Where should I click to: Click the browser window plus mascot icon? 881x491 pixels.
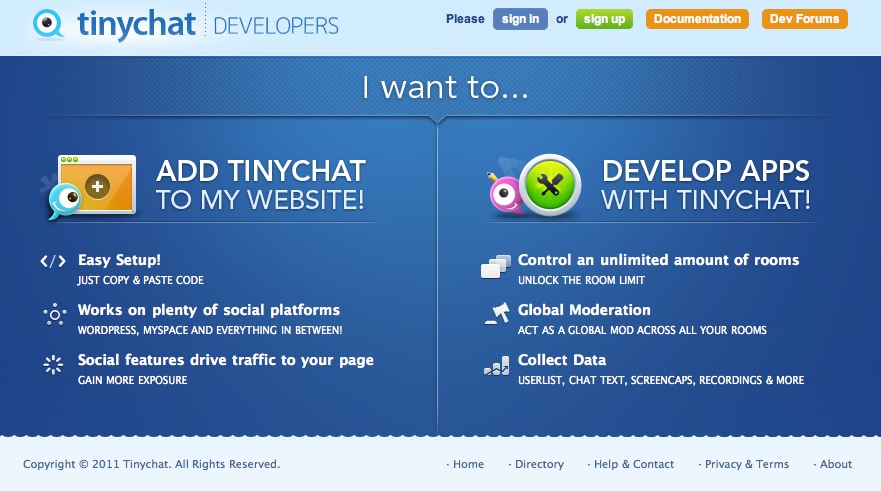coord(91,187)
